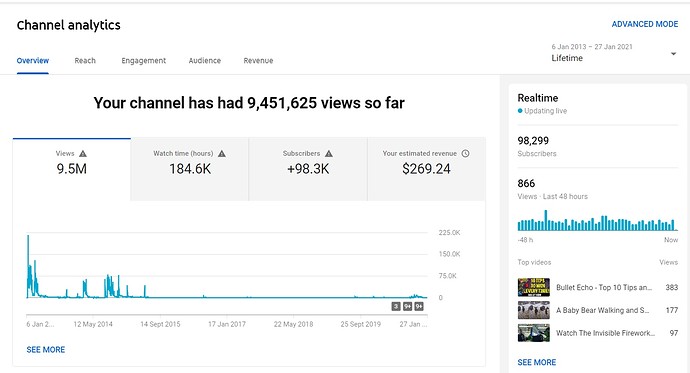The width and height of the screenshot is (690, 373).
Task: Select the Lifetime date range text
Action: pos(567,58)
